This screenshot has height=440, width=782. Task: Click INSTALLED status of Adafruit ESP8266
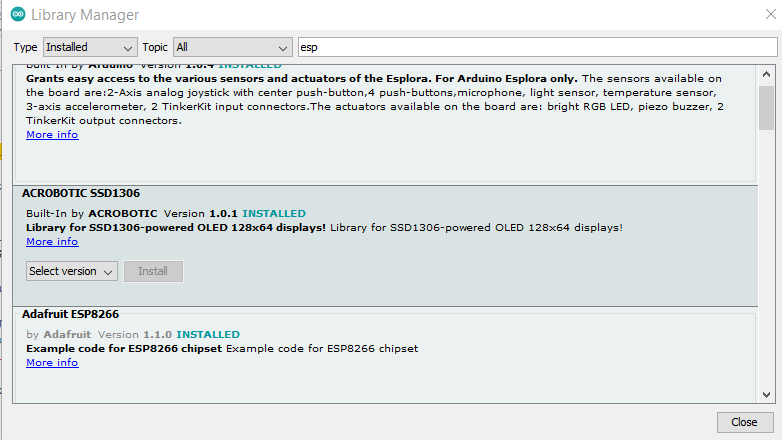click(x=208, y=334)
